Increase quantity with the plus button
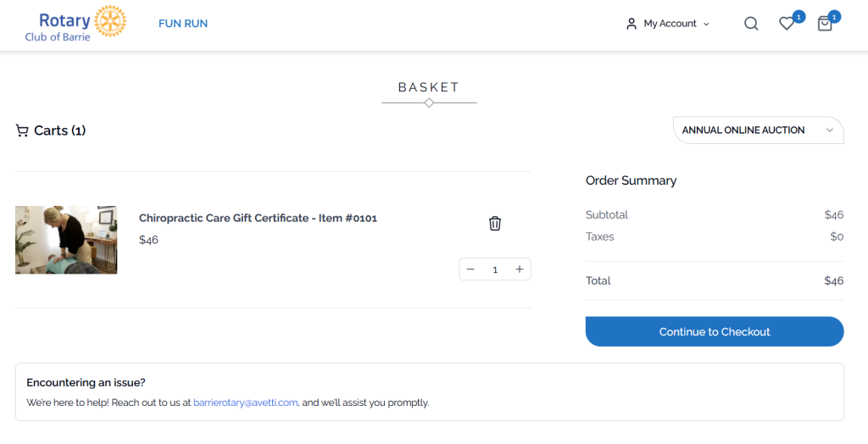Viewport: 868px width, 444px height. (x=520, y=269)
